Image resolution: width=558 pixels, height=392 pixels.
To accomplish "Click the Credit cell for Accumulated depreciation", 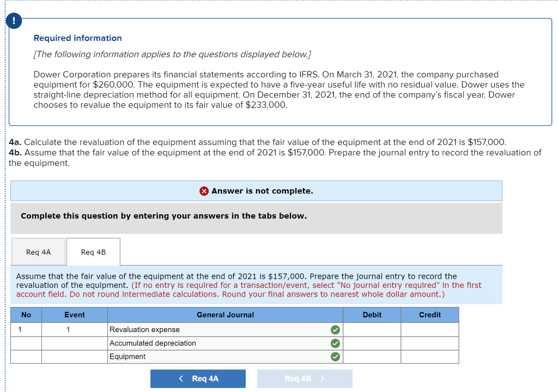I will (x=429, y=343).
